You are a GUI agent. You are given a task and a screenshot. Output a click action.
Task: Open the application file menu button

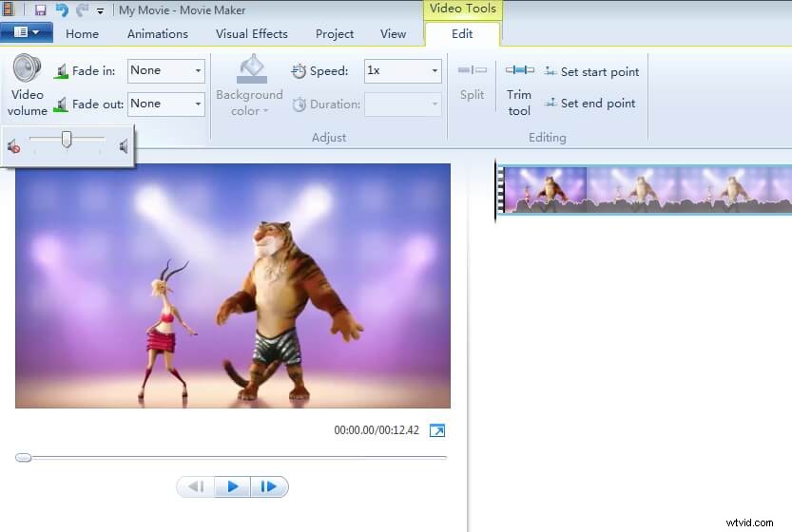coord(26,32)
